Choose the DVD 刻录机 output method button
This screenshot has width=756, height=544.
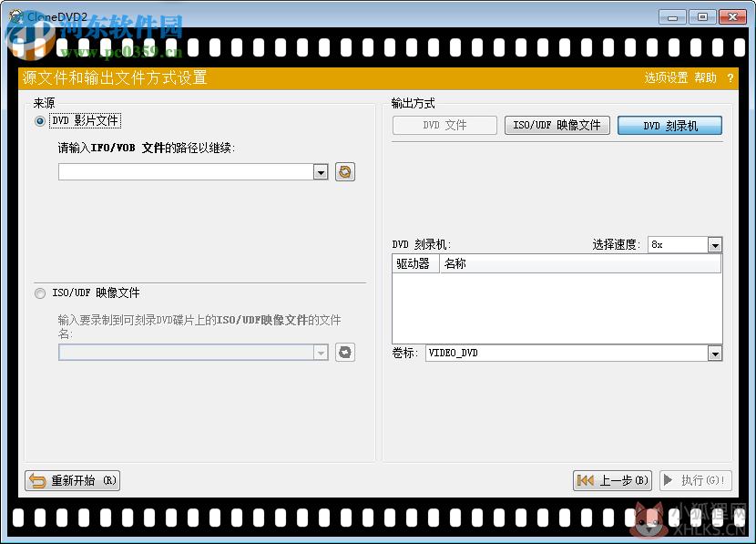pyautogui.click(x=670, y=126)
